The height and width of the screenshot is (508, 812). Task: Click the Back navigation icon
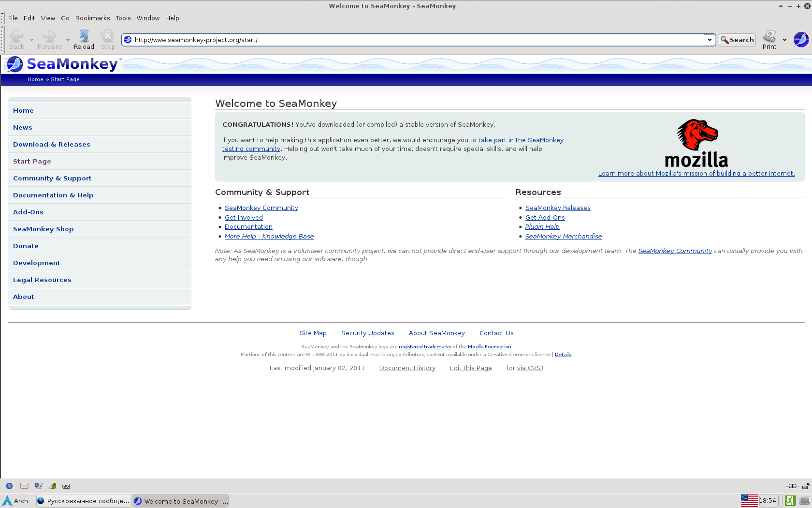16,36
